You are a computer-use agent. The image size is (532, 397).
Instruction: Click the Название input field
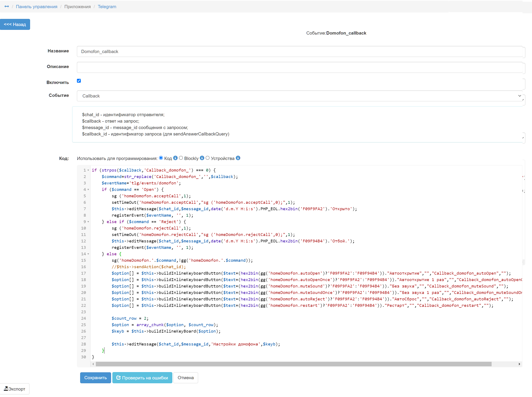click(x=300, y=52)
